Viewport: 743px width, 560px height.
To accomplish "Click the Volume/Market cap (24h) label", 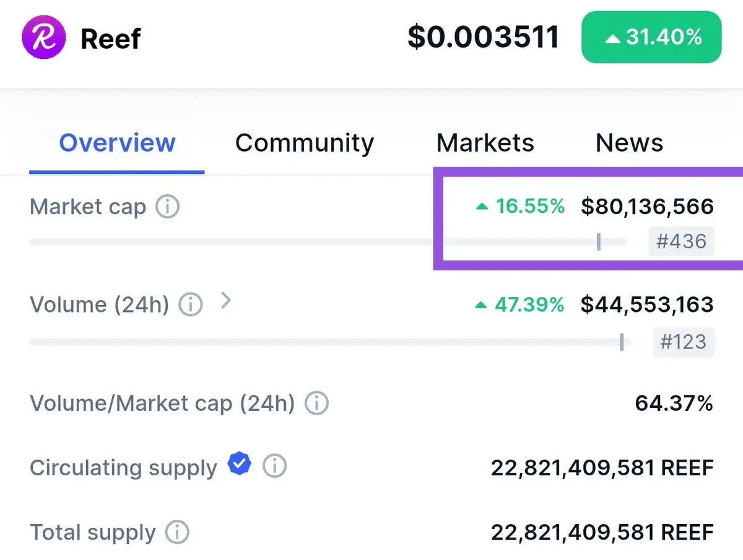I will coord(162,403).
